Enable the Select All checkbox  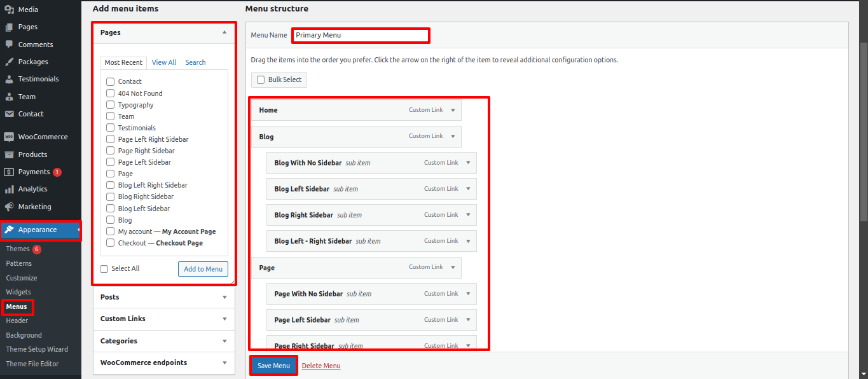coord(104,269)
